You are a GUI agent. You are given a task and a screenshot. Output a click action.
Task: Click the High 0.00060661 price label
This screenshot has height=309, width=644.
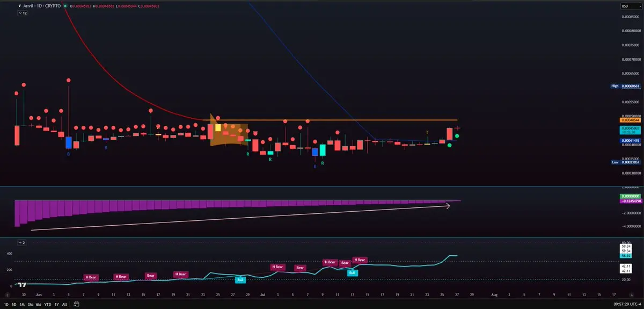626,86
